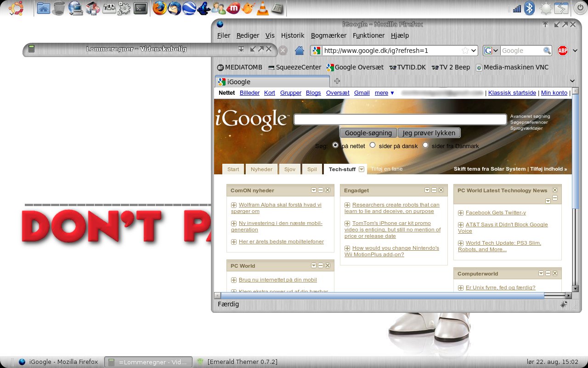Open the Google Oversæt bookmark
The width and height of the screenshot is (588, 368).
tap(355, 67)
